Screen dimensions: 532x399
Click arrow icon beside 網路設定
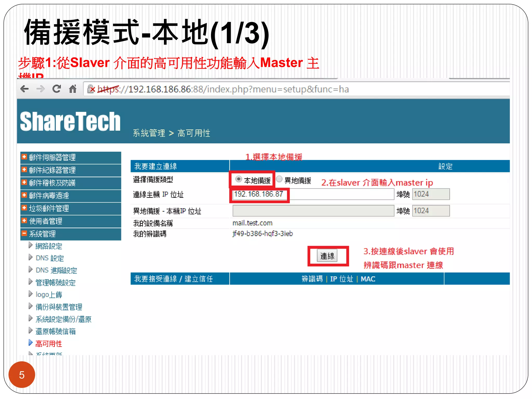click(x=30, y=245)
